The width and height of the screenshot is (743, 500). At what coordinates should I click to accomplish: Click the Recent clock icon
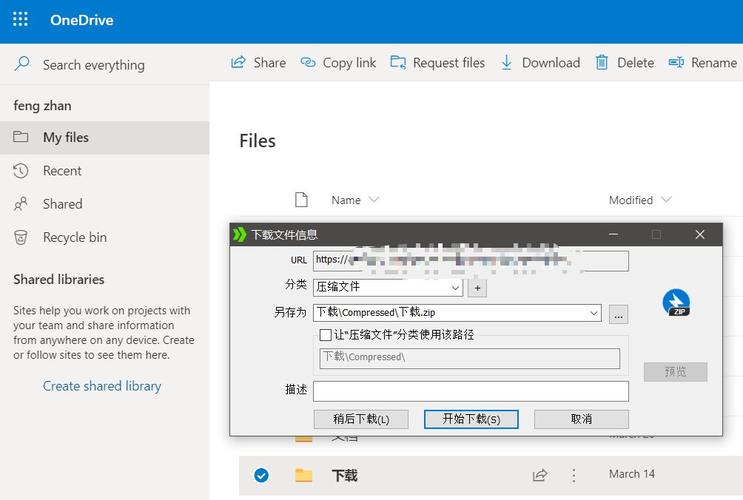point(20,171)
